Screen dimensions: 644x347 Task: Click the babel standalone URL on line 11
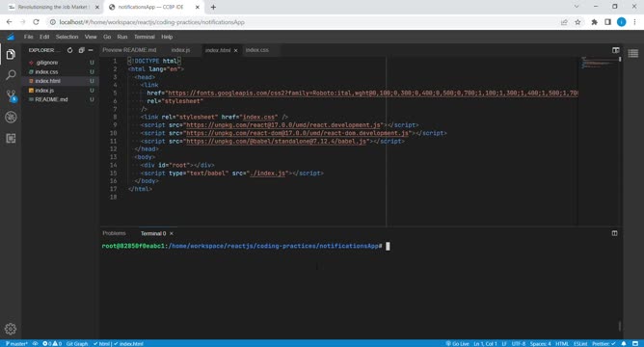pos(276,142)
